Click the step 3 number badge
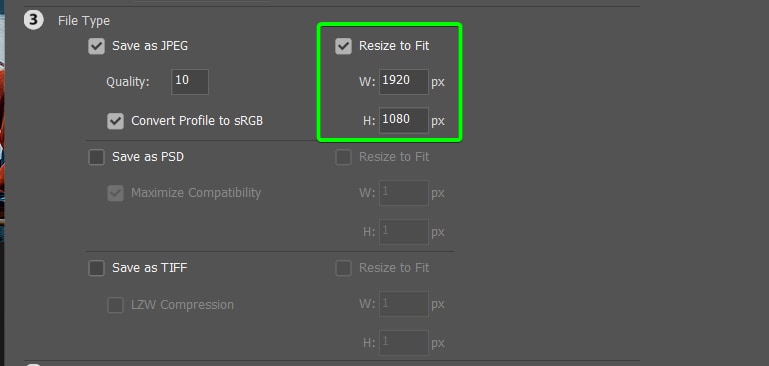769x366 pixels. [x=34, y=21]
